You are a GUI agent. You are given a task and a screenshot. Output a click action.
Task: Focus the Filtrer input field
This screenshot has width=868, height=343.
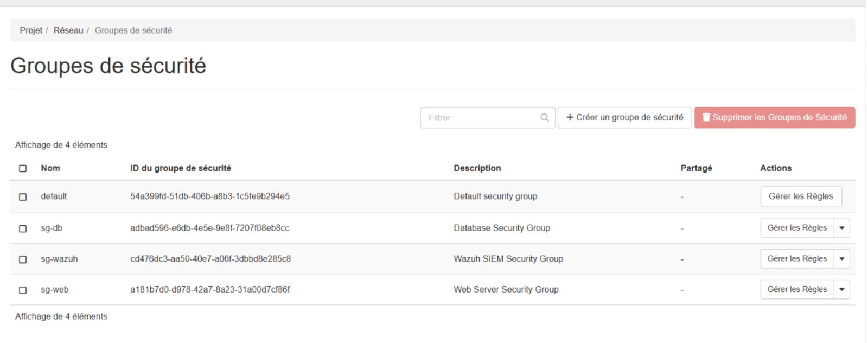click(x=487, y=118)
